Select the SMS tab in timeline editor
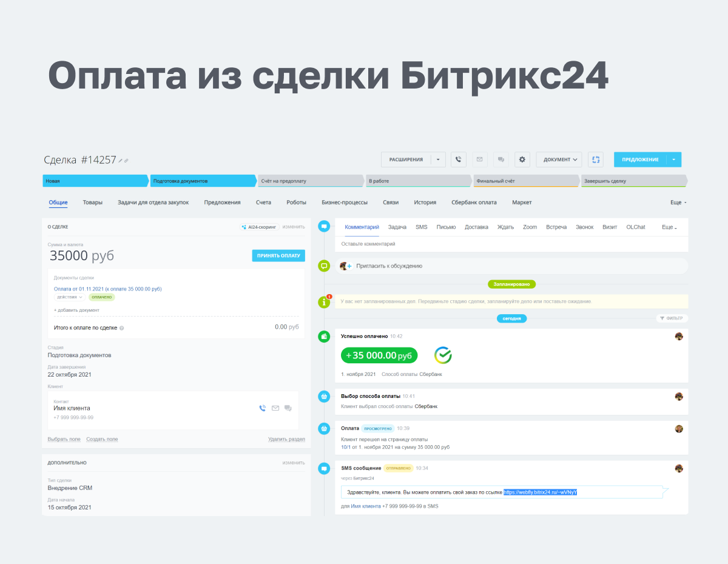Viewport: 728px width, 564px height. [421, 227]
